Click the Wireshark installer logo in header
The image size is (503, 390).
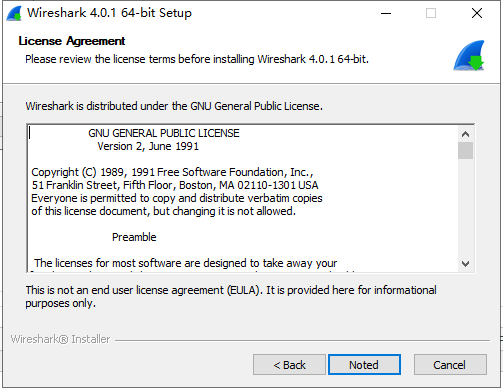tap(469, 55)
